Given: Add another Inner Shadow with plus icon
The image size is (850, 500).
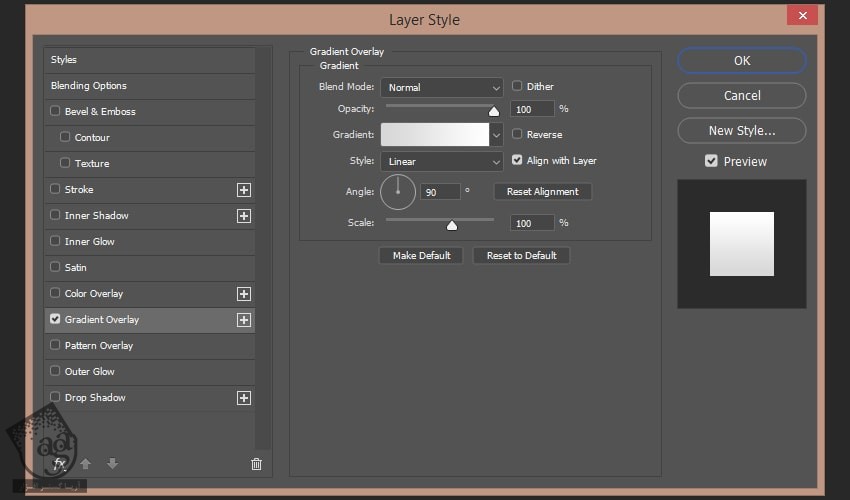Looking at the screenshot, I should [243, 216].
